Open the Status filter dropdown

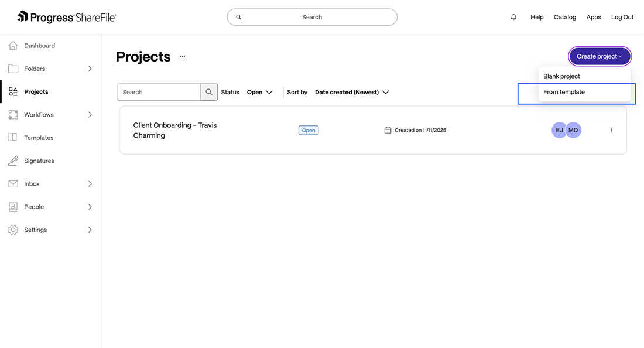tap(260, 92)
